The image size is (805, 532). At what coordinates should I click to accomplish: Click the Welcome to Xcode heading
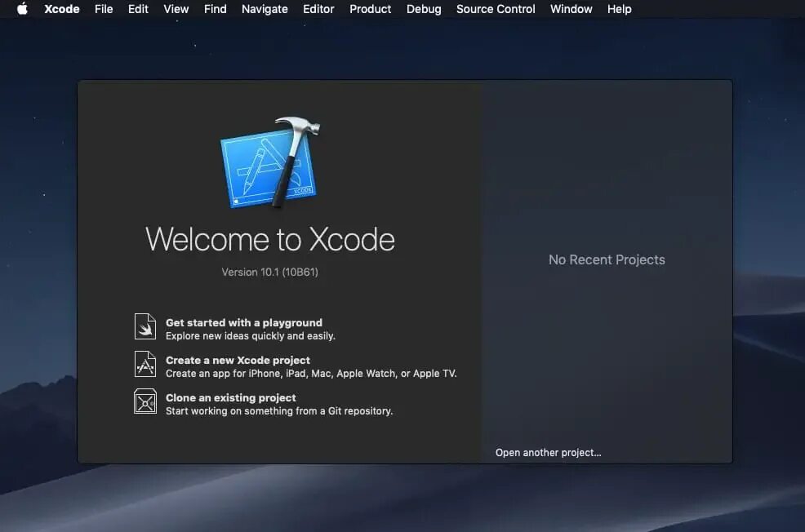pyautogui.click(x=270, y=239)
